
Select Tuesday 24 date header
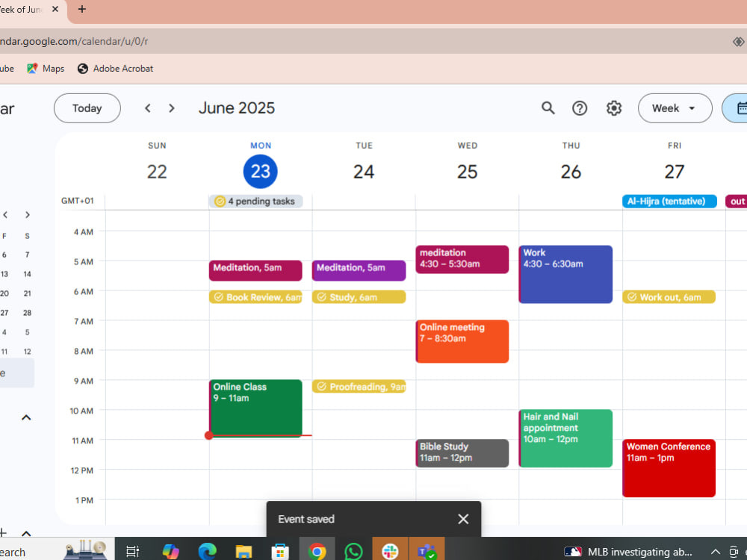click(364, 172)
